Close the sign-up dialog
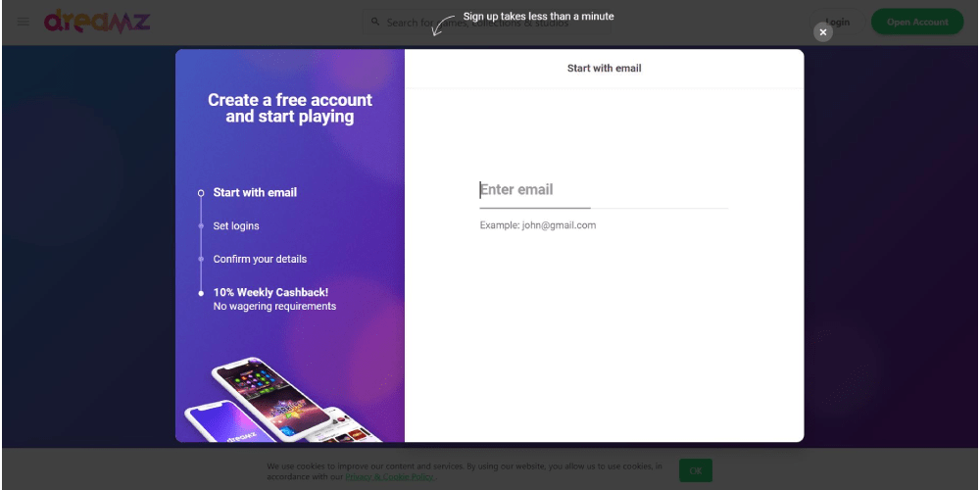Image resolution: width=980 pixels, height=490 pixels. 823,32
